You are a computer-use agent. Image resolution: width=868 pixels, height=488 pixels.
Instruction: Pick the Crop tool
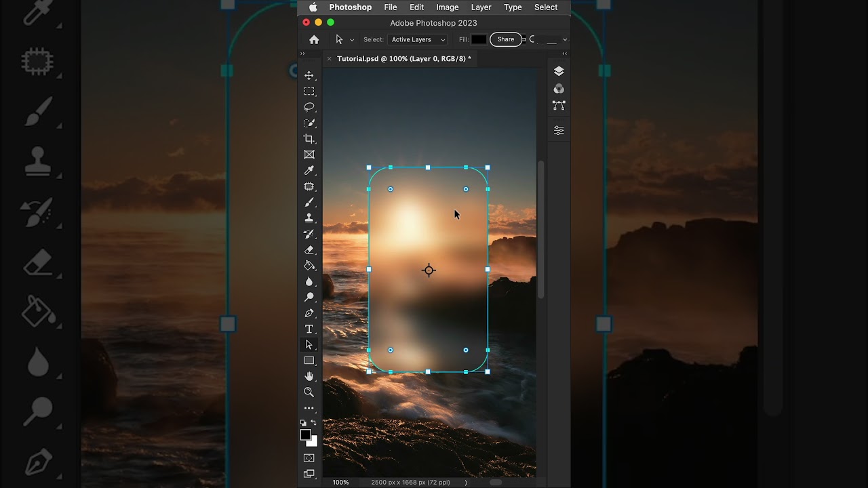click(x=309, y=139)
